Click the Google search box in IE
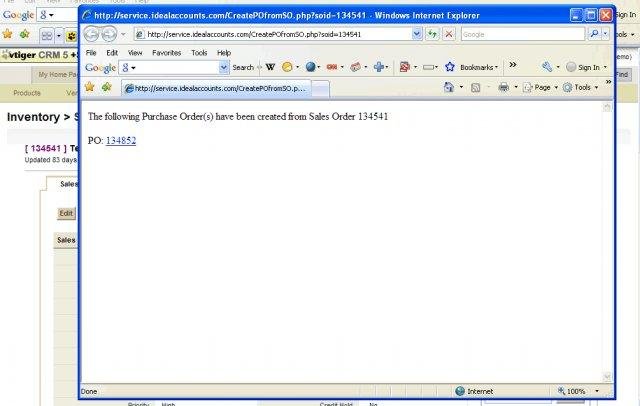Viewport: 640px width, 406px height. (523, 34)
